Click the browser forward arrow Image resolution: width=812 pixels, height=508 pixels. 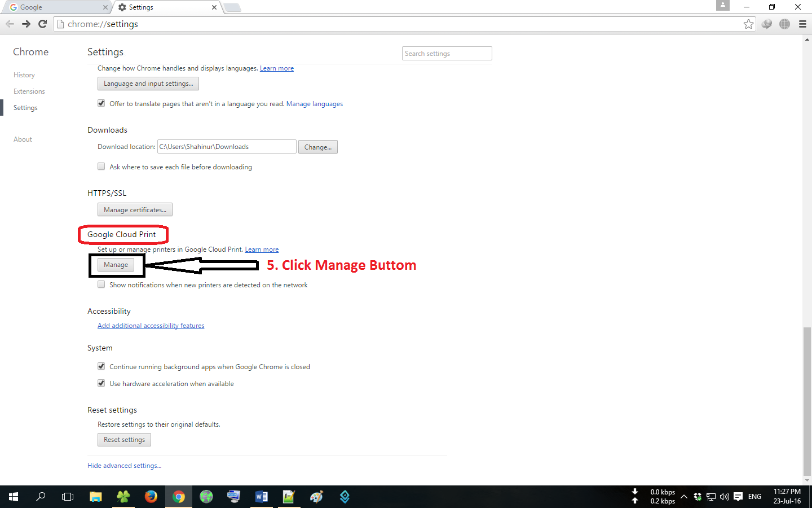click(26, 24)
